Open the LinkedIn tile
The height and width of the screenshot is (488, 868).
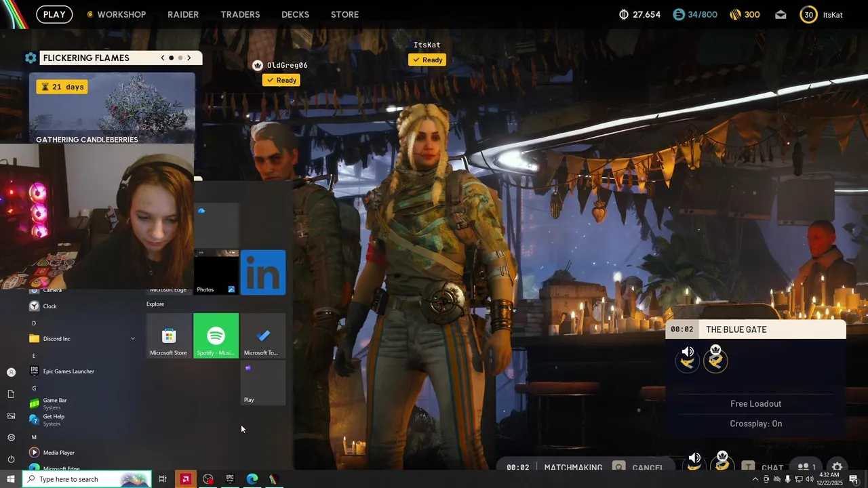point(263,272)
